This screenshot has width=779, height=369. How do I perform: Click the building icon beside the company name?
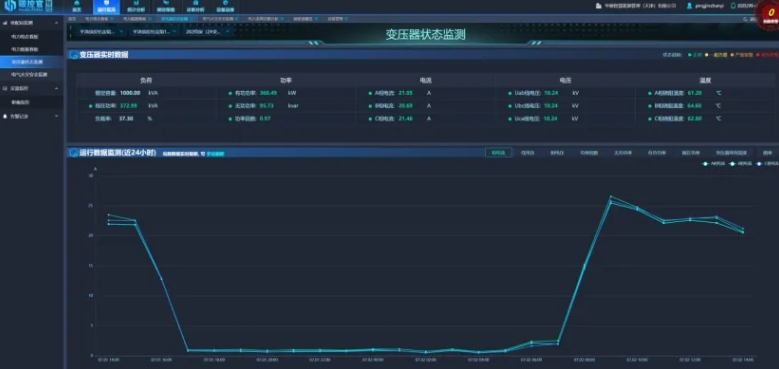click(x=599, y=6)
